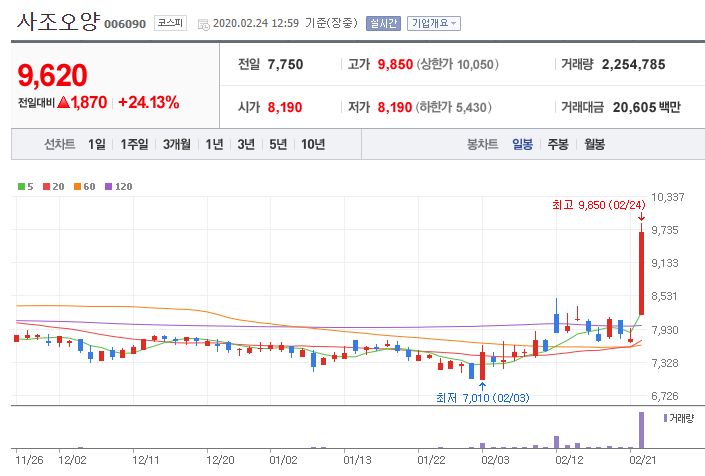The height and width of the screenshot is (476, 705).
Task: Select the 1주일 line chart tab
Action: 134,144
